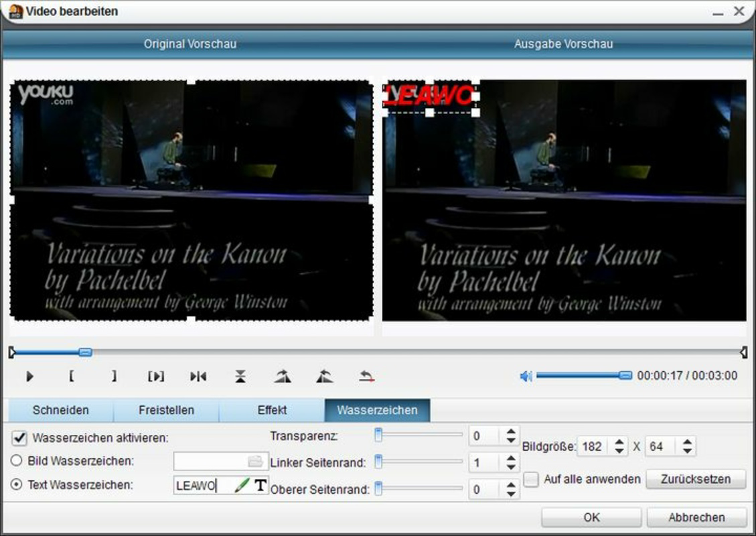The image size is (756, 536).
Task: Increase Transparenz value with up arrow
Action: click(511, 431)
